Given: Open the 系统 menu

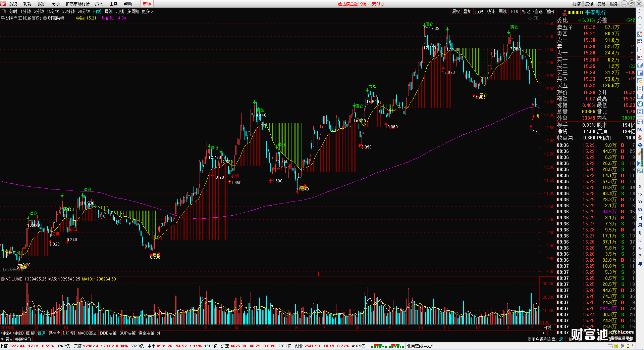Looking at the screenshot, I should [13, 4].
